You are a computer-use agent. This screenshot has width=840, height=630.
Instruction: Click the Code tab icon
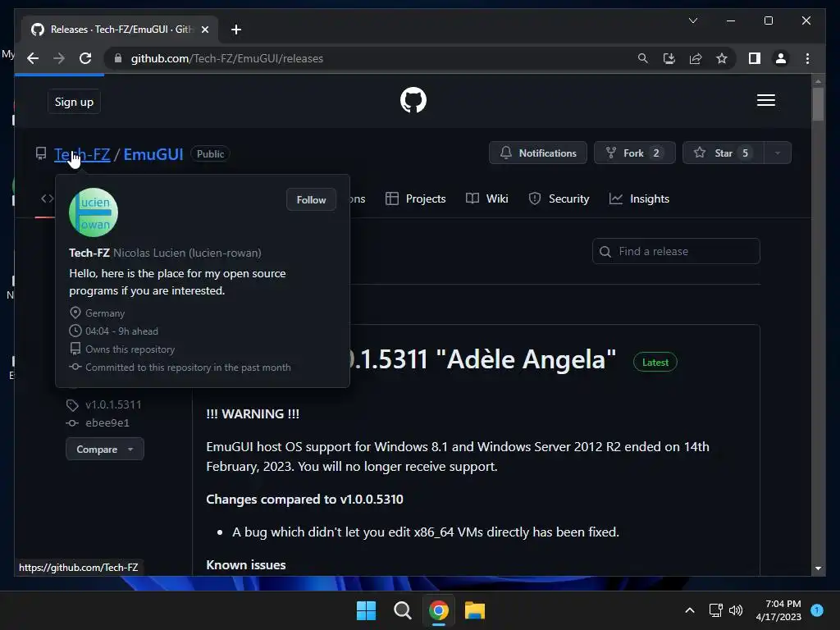tap(47, 199)
